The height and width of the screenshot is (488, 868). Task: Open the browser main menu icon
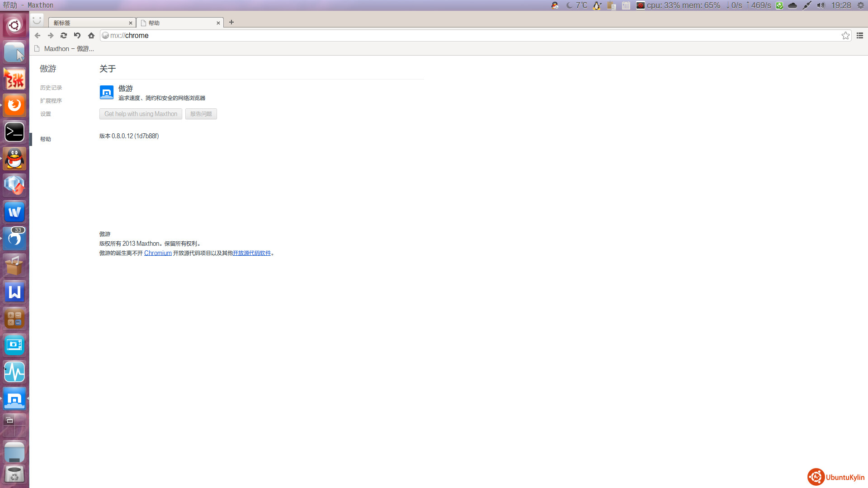coord(860,35)
